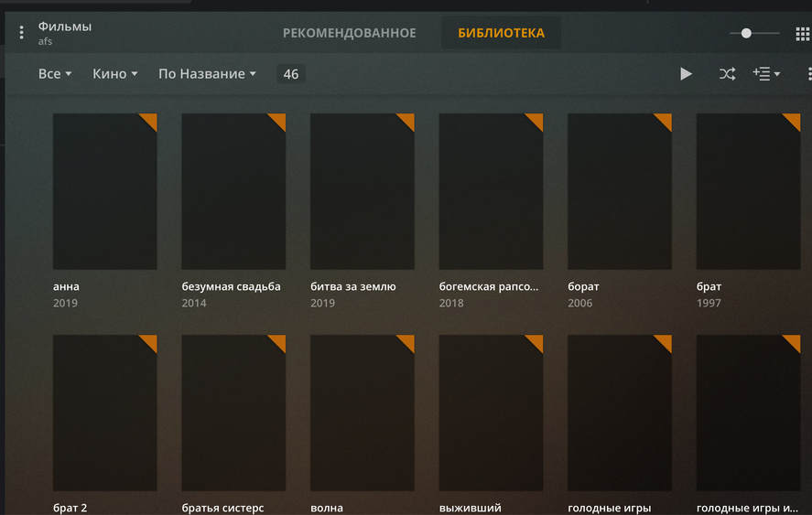Click the unwatched orange corner on волна
Screen dimensions: 812x515
coord(407,341)
